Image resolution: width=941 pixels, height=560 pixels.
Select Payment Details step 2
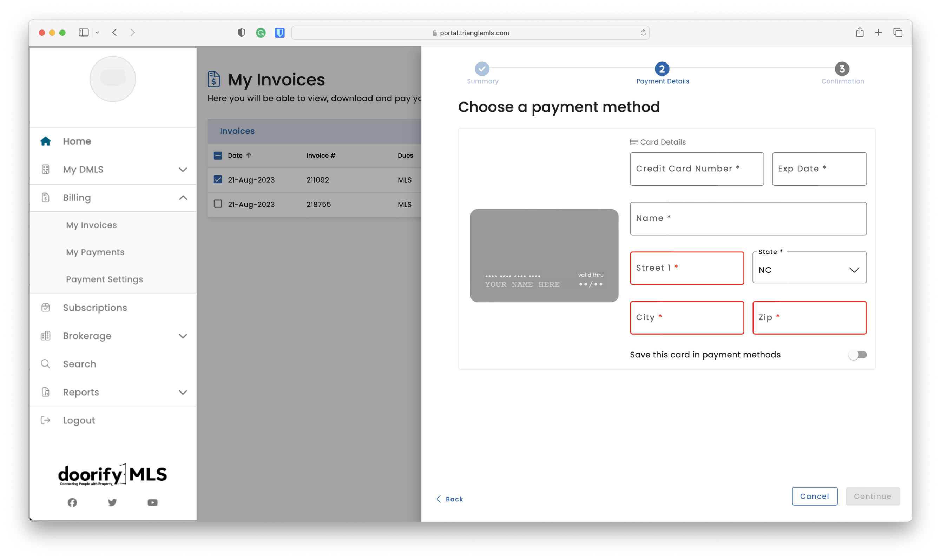pyautogui.click(x=662, y=73)
